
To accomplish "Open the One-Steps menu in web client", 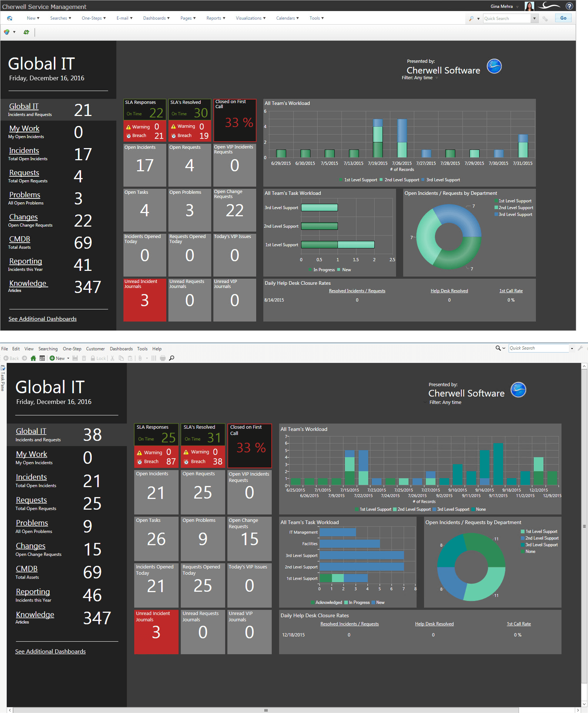I will click(x=94, y=18).
